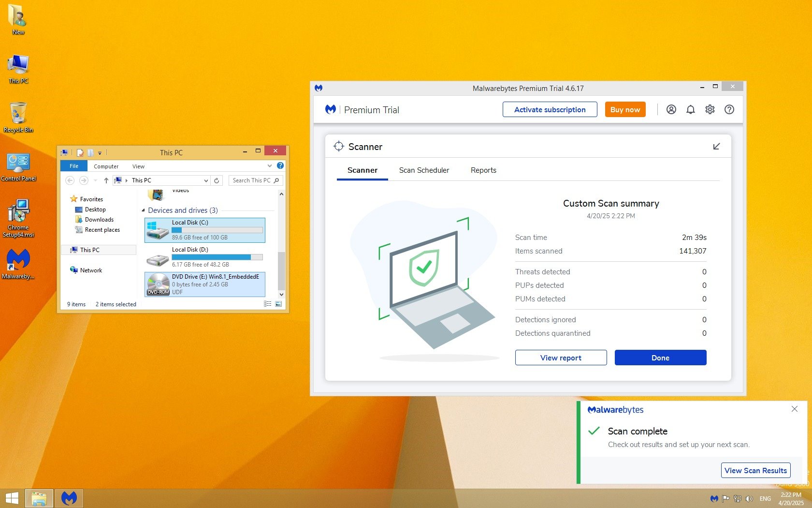
Task: Collapse the Devices and drives group
Action: pos(143,210)
